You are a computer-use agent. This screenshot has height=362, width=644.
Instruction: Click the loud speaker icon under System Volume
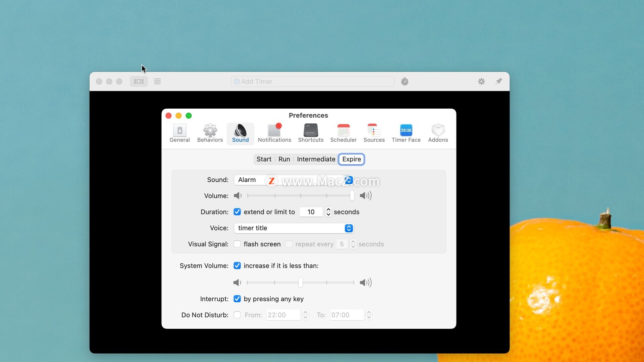tap(366, 283)
